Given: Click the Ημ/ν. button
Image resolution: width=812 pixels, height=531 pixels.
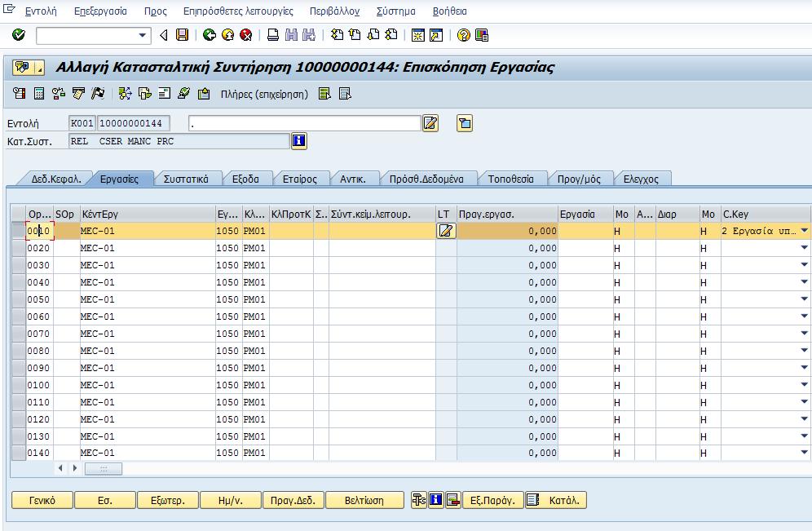Looking at the screenshot, I should 231,501.
